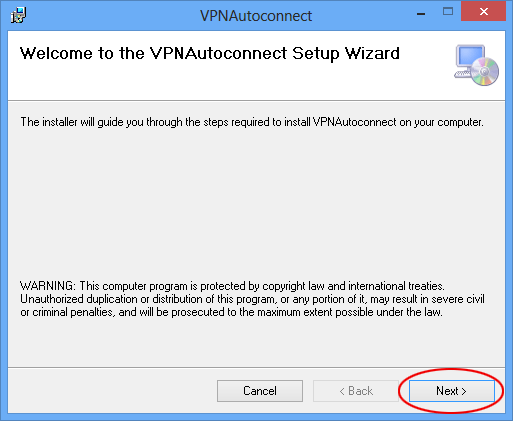Click the WARNING label text
This screenshot has height=421, width=513.
[x=48, y=286]
